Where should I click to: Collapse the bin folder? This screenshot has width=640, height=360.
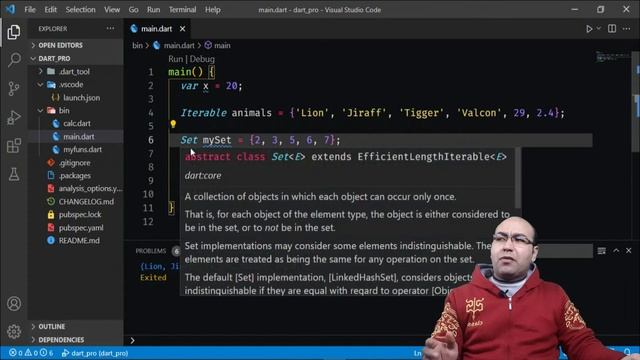click(64, 111)
